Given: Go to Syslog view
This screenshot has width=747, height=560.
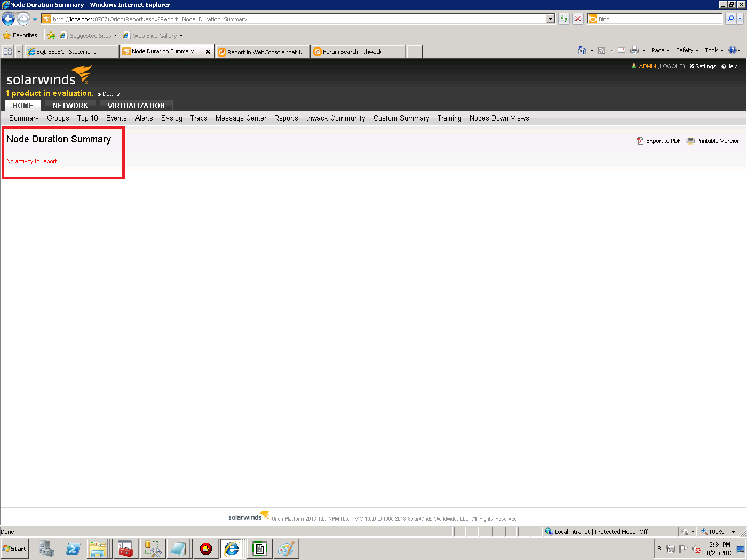Looking at the screenshot, I should point(172,118).
